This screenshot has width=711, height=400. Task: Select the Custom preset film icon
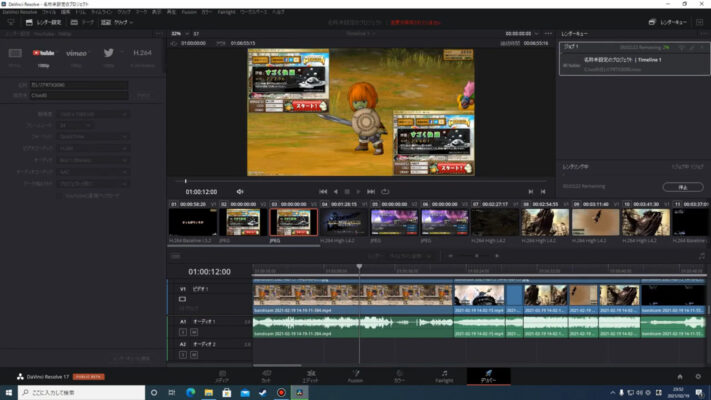coord(15,53)
